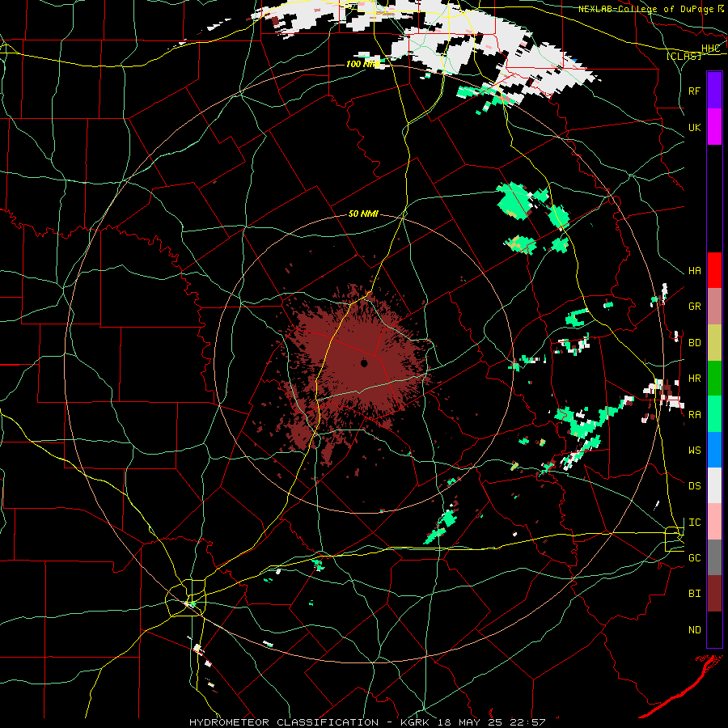728x728 pixels.
Task: Select the white DS legend swatch
Action: (x=714, y=485)
